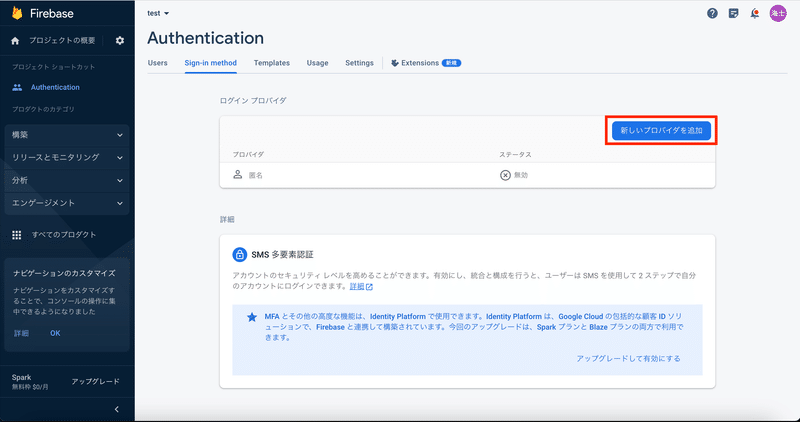Switch to the Users tab

[x=158, y=63]
